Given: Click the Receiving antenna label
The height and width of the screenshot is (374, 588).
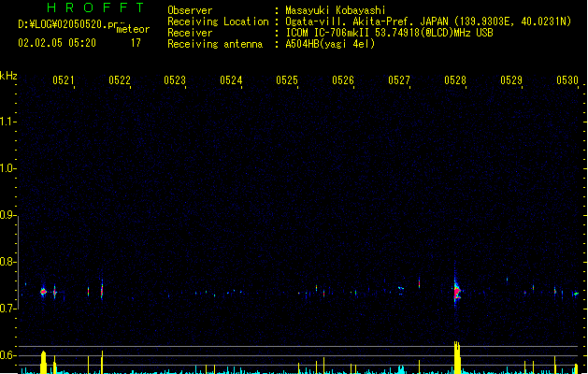Looking at the screenshot, I should (215, 44).
